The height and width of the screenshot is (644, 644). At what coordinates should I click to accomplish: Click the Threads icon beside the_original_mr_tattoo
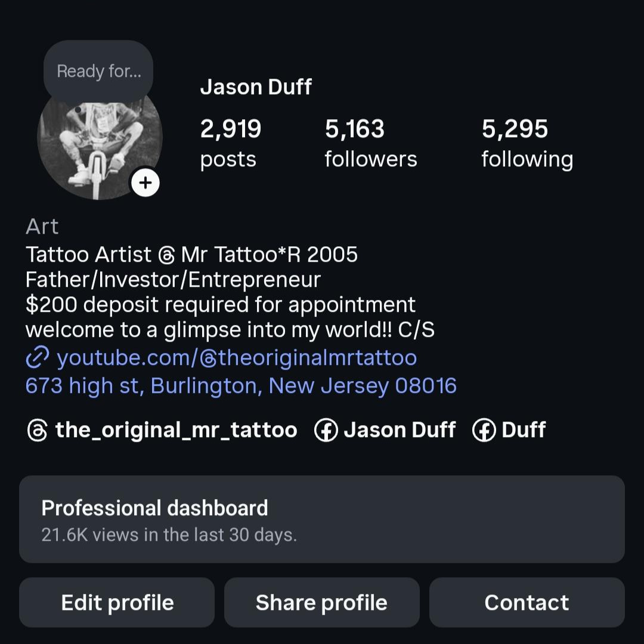tap(37, 430)
